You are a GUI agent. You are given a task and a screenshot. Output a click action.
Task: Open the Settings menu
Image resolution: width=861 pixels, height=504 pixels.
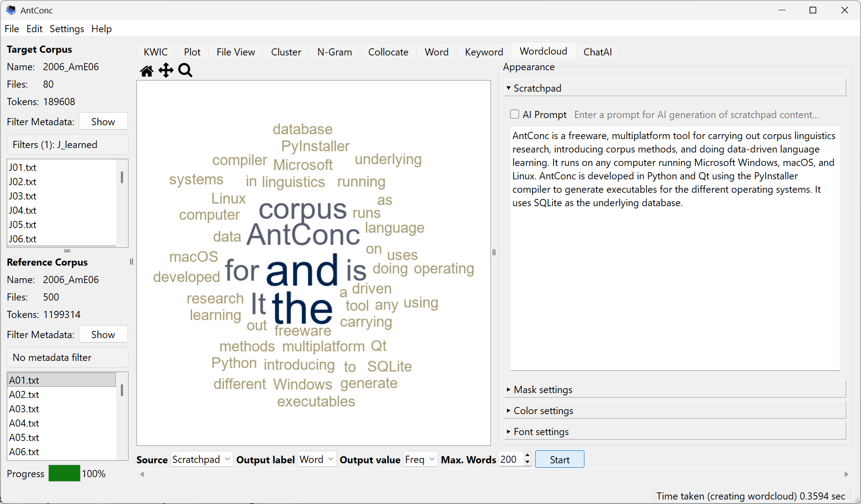click(x=67, y=29)
